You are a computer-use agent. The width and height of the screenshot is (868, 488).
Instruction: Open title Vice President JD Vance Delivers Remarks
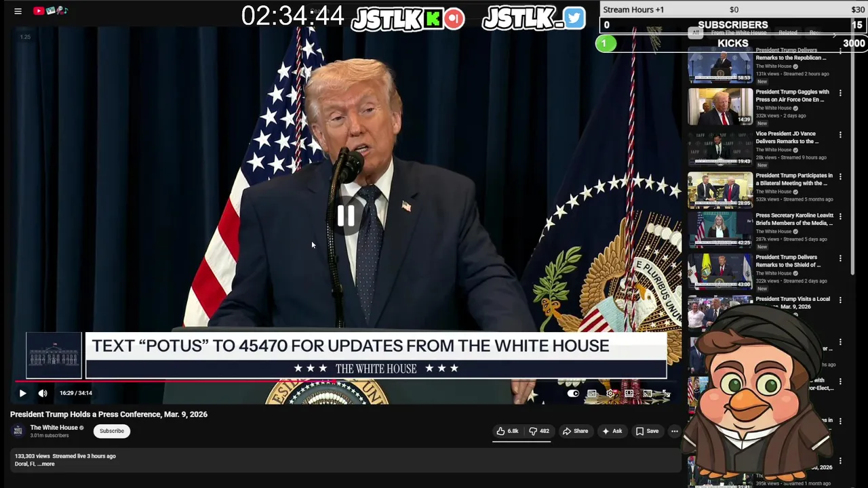(787, 138)
